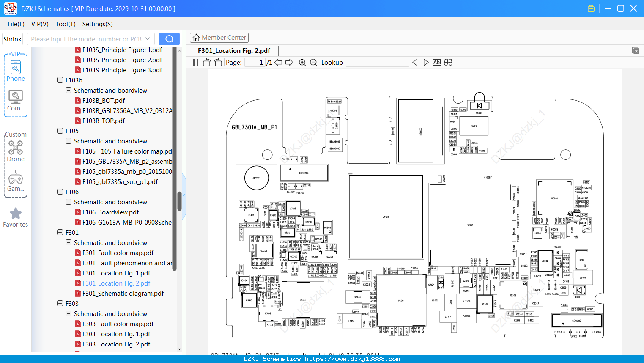Click the blue search button
The width and height of the screenshot is (644, 363).
pos(169,39)
